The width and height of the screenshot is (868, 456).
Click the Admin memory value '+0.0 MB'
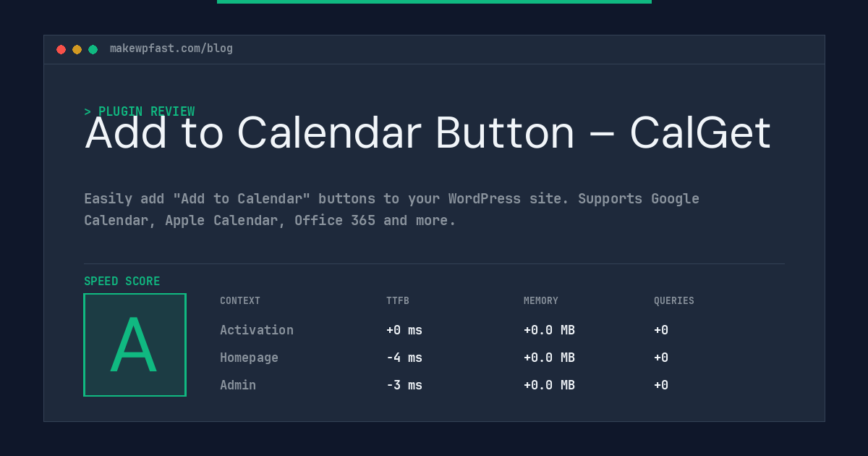pos(549,385)
